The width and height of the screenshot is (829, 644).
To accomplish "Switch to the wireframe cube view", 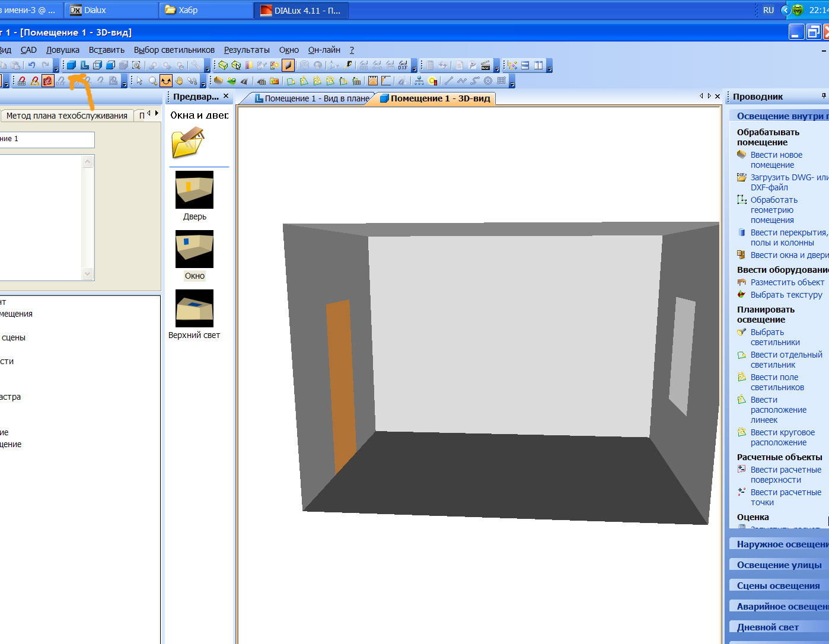I will pyautogui.click(x=97, y=65).
